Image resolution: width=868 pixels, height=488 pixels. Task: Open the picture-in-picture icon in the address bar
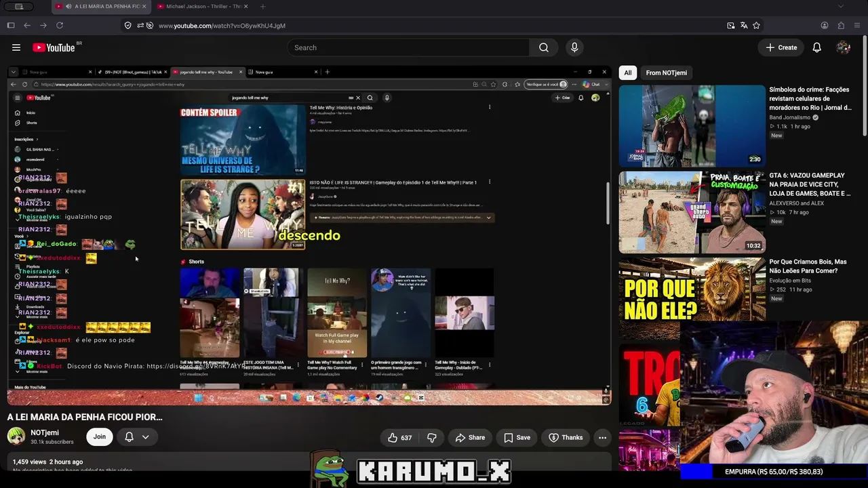point(731,26)
